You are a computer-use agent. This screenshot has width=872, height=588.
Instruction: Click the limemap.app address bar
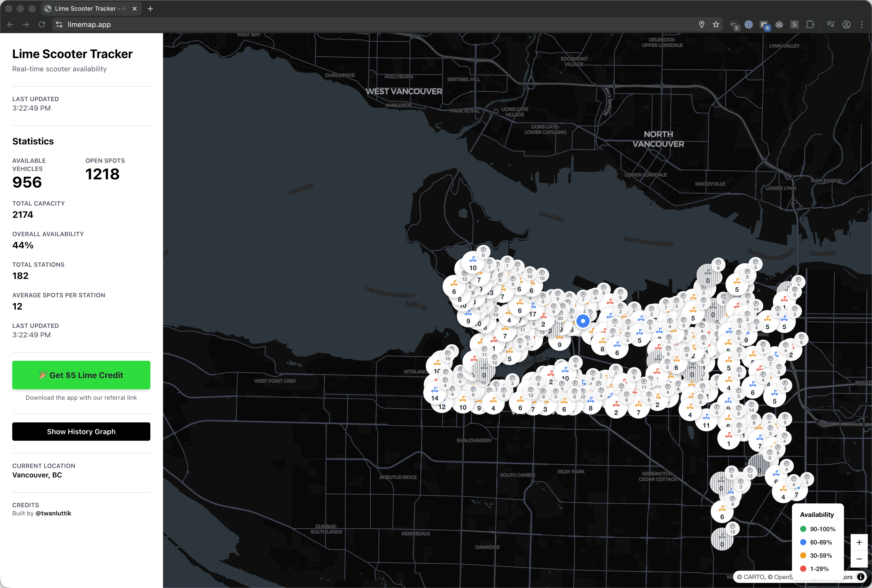point(89,24)
